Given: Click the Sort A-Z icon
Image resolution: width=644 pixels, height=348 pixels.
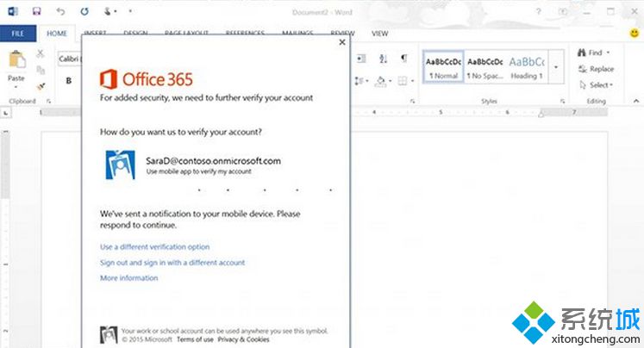Looking at the screenshot, I should point(383,59).
